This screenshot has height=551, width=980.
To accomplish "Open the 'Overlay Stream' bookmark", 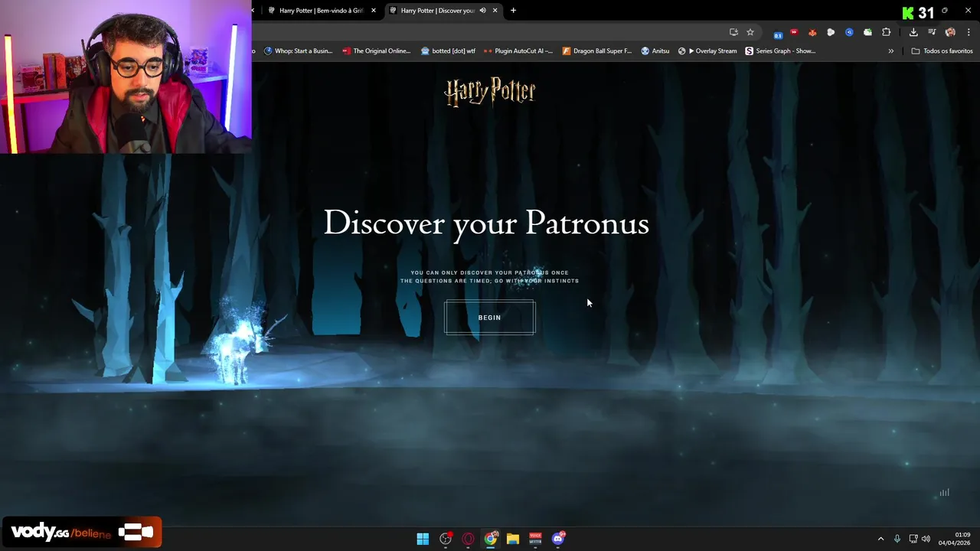I will [707, 51].
